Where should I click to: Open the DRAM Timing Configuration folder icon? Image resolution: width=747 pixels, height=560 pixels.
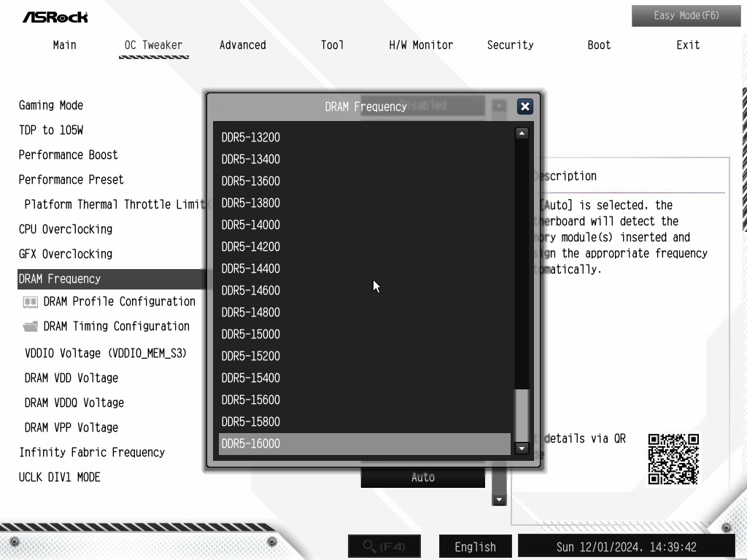coord(31,327)
